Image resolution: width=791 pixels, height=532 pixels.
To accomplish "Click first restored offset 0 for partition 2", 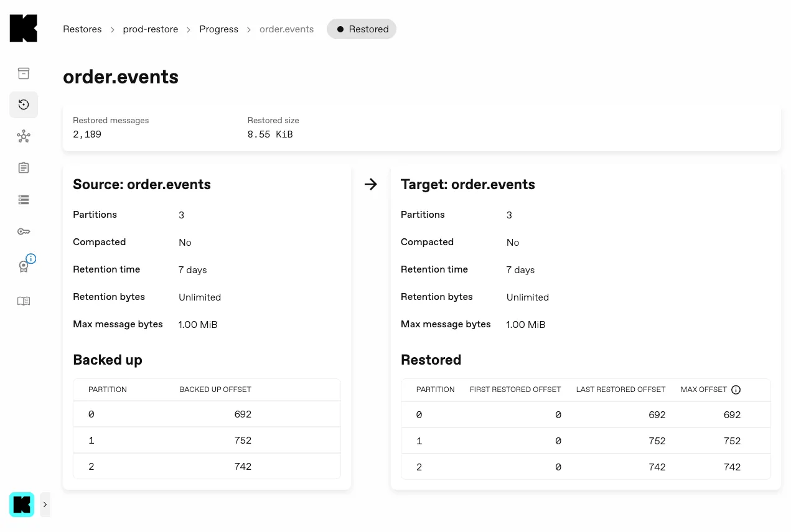I will [x=558, y=467].
